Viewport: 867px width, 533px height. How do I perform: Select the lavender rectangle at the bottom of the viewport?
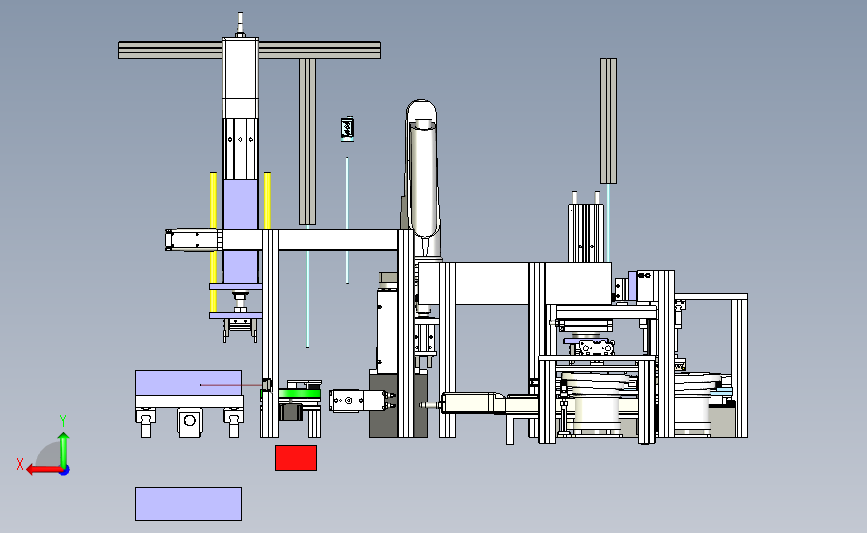(189, 504)
